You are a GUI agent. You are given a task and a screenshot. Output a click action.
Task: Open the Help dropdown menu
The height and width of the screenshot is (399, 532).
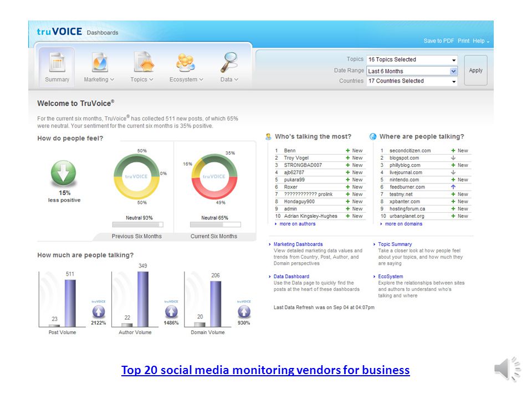click(481, 40)
